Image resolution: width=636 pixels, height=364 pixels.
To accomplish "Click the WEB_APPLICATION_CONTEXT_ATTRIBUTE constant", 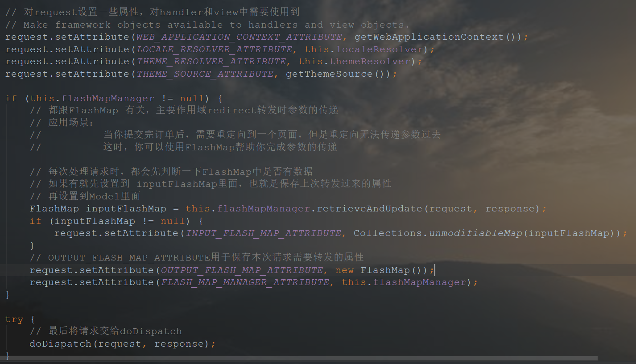I will coord(239,37).
